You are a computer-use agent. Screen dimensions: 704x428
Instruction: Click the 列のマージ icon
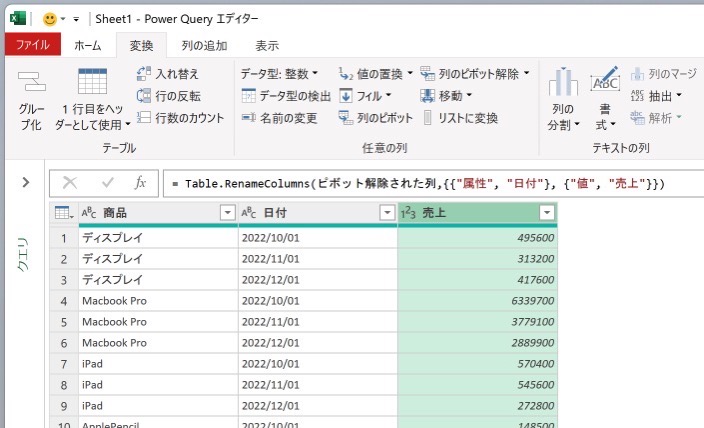click(638, 73)
